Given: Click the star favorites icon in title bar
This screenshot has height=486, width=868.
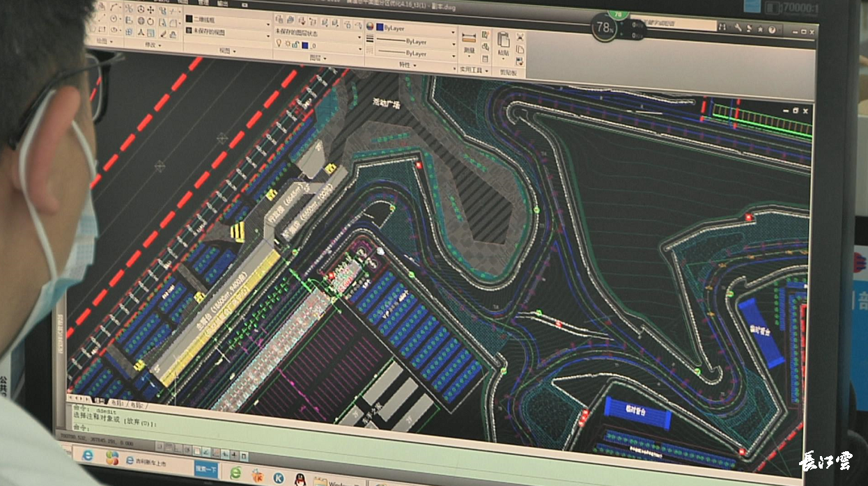Looking at the screenshot, I should click(760, 29).
